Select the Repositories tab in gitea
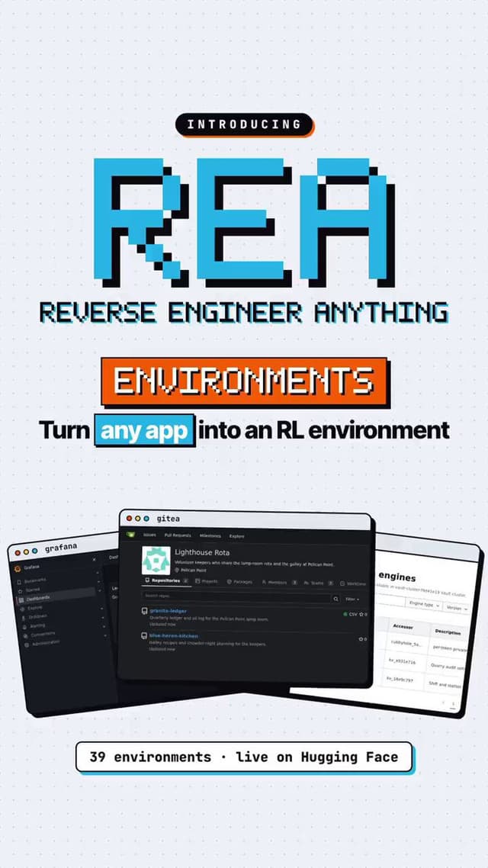The width and height of the screenshot is (488, 868). click(166, 580)
